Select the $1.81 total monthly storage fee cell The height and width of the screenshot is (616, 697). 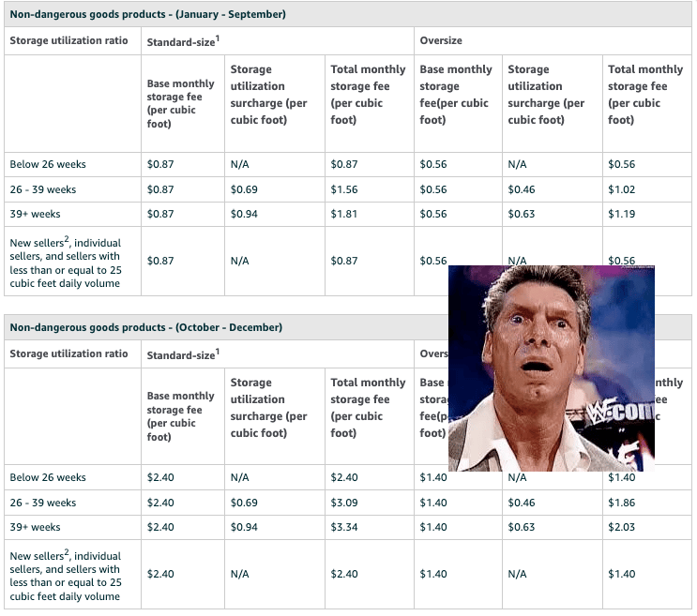[344, 214]
